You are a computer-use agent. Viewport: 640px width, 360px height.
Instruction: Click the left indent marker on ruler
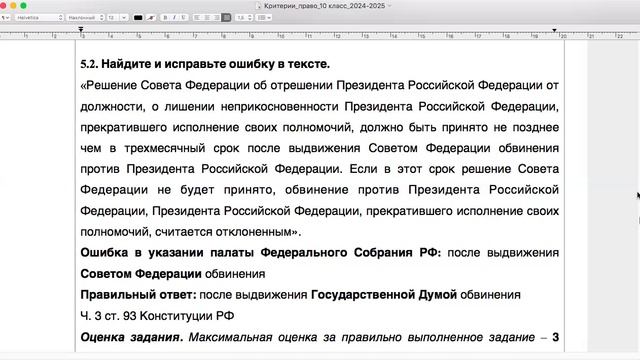pyautogui.click(x=81, y=29)
